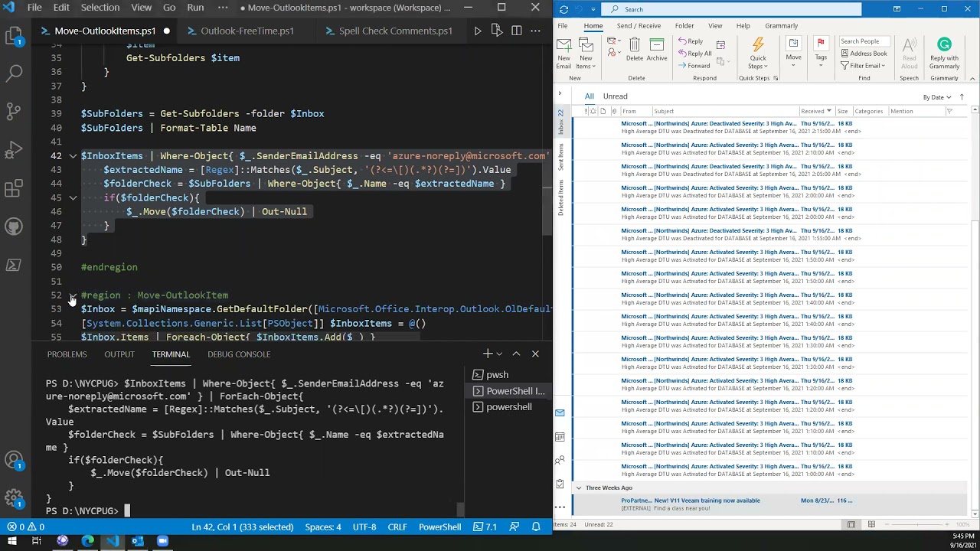
Task: Click Reply All in Outlook
Action: [694, 54]
